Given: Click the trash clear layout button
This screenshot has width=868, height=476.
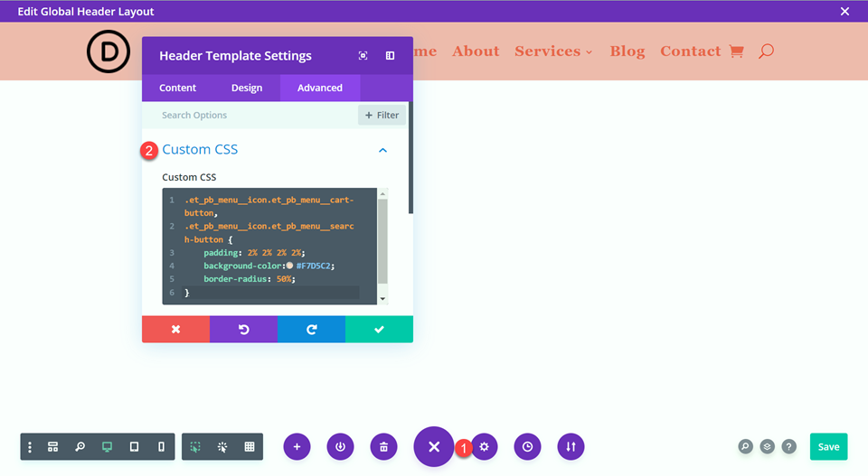Looking at the screenshot, I should click(383, 447).
